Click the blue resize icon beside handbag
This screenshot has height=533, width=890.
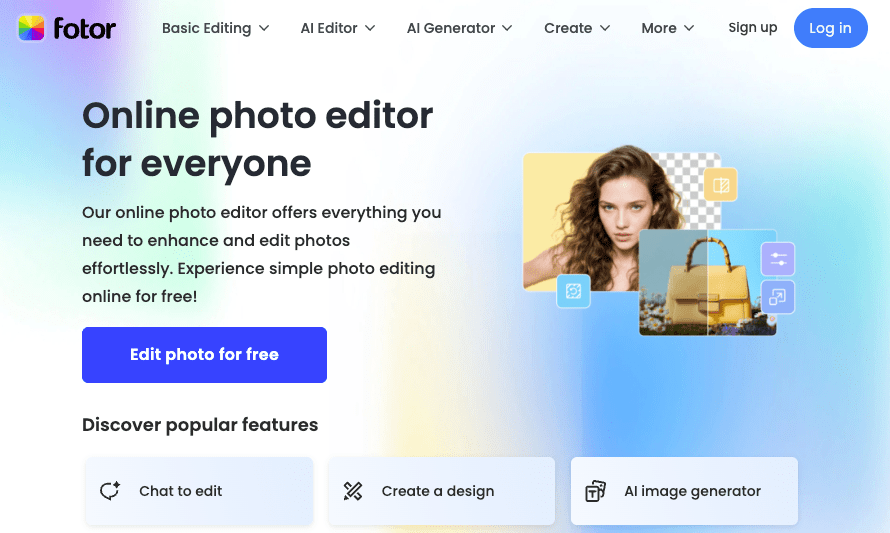tap(777, 296)
